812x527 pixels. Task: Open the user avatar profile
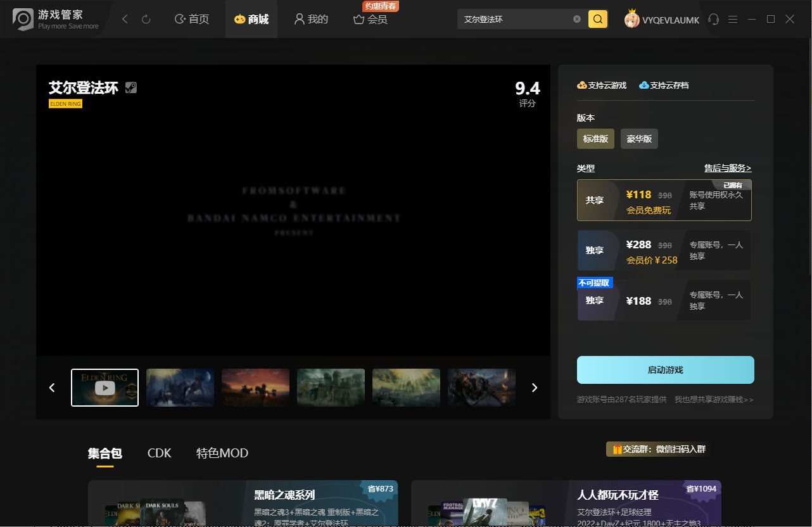[631, 20]
